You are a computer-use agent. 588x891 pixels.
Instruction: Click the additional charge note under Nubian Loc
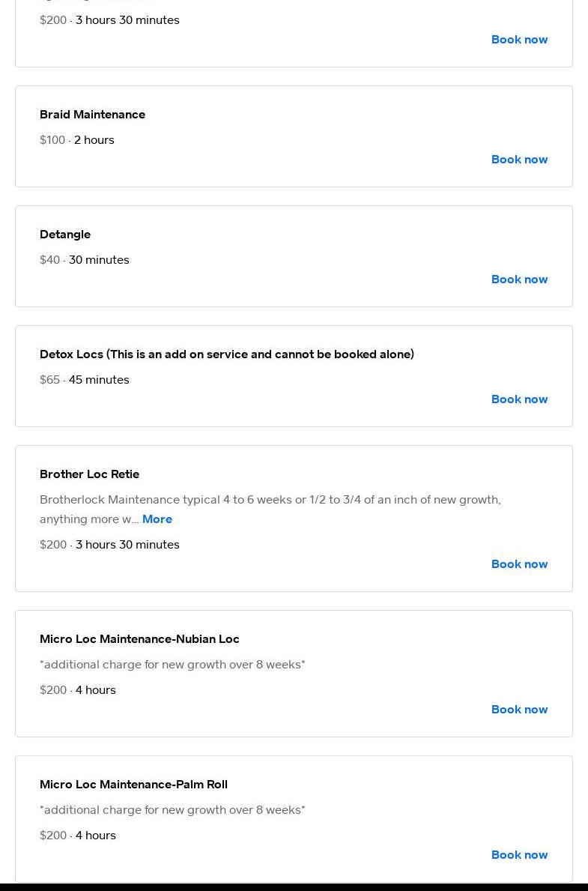point(172,664)
